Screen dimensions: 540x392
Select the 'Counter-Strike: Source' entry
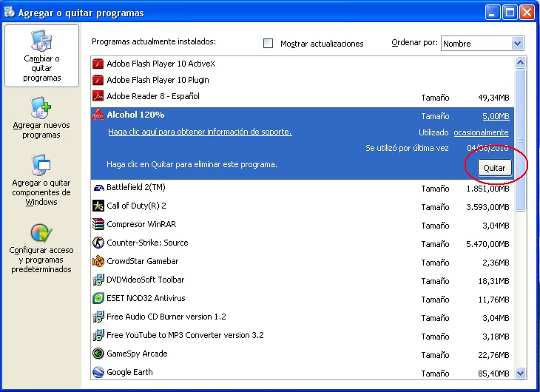[x=303, y=243]
